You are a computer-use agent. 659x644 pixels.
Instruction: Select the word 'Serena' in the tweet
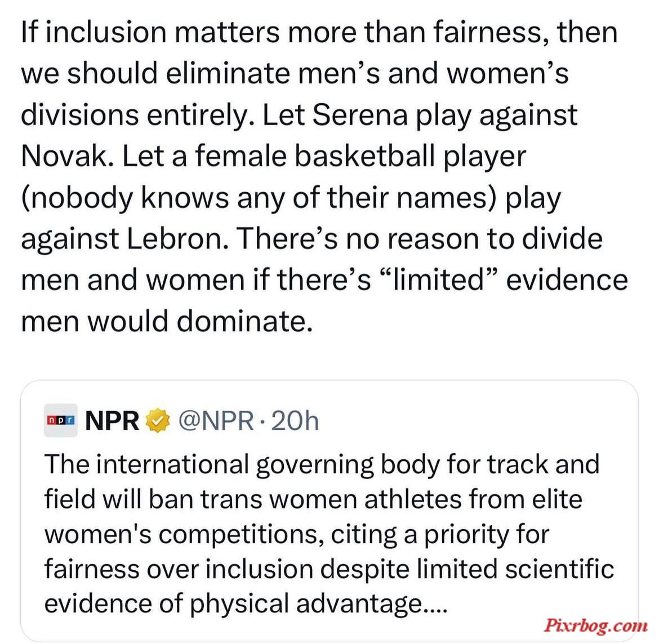pyautogui.click(x=360, y=115)
